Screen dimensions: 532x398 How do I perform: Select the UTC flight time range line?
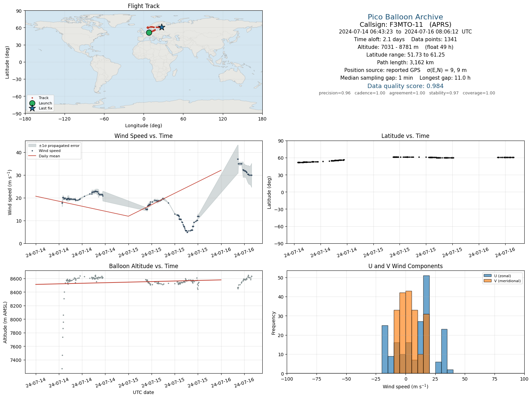(405, 32)
